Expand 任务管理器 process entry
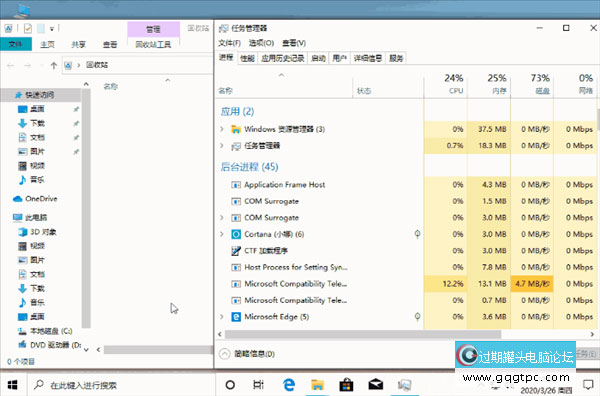 tap(222, 145)
